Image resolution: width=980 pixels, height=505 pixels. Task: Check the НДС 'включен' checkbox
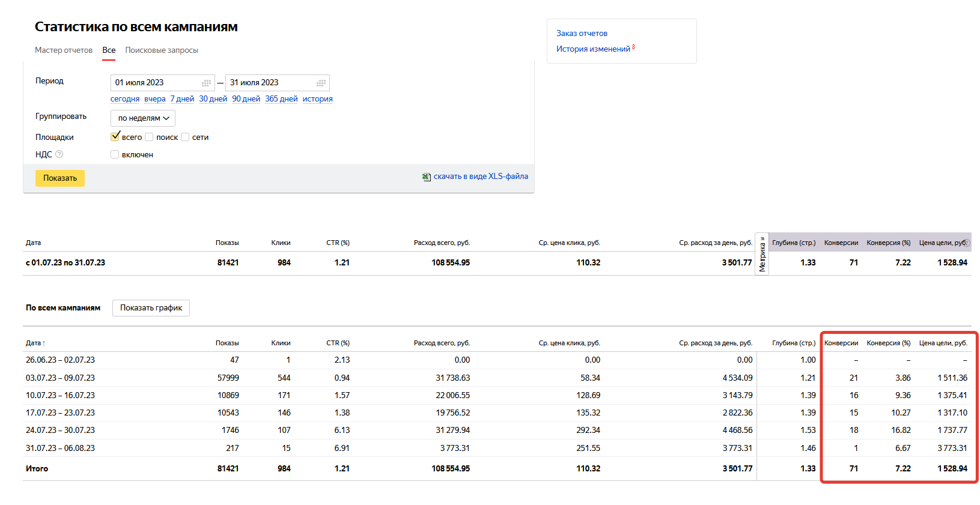(x=115, y=154)
